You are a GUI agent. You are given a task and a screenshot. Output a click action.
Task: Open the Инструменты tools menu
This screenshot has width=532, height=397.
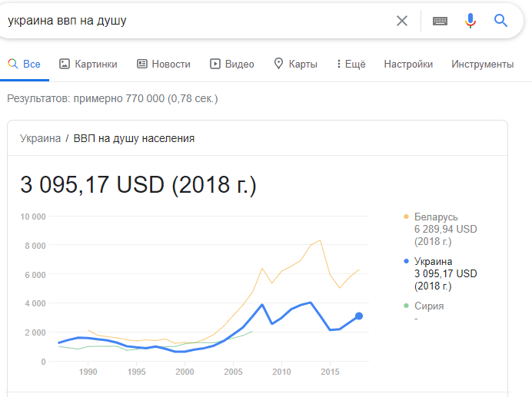click(482, 65)
